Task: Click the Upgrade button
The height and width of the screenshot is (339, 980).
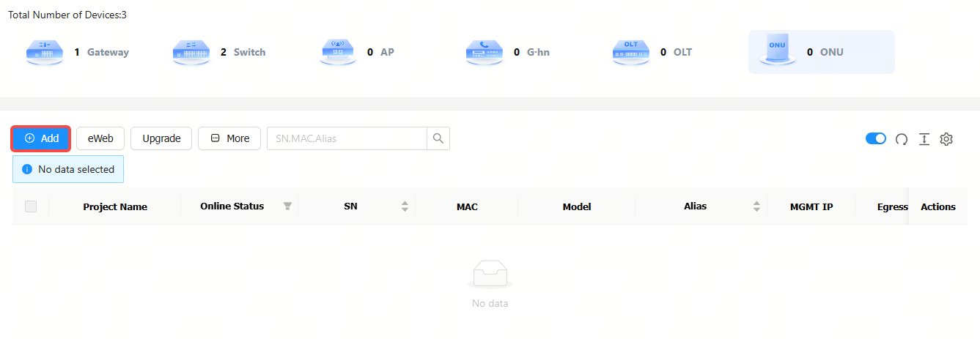Action: pos(161,138)
